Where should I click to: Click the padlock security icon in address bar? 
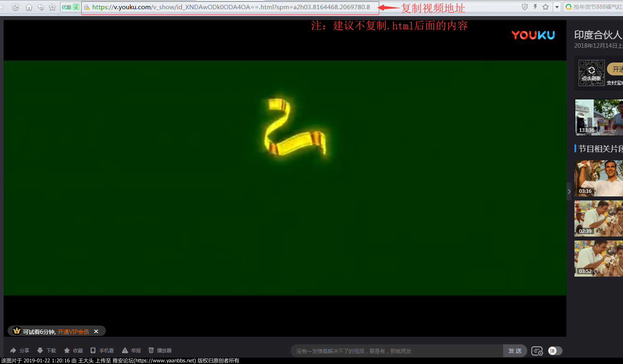[x=87, y=7]
